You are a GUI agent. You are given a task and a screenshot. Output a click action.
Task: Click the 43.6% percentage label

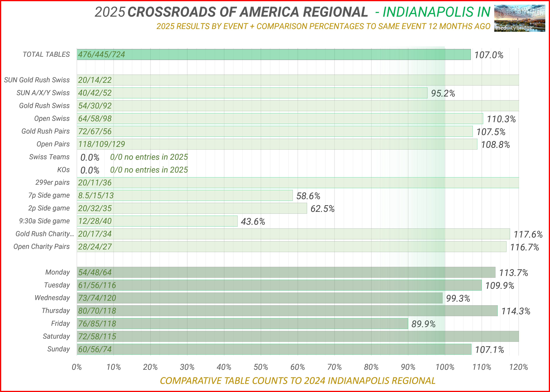click(253, 222)
